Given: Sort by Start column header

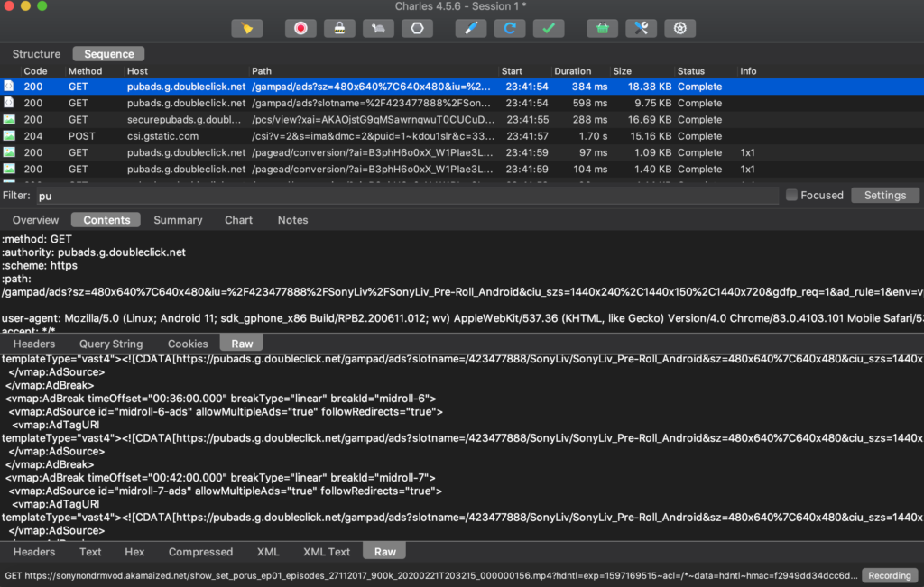Looking at the screenshot, I should 512,70.
